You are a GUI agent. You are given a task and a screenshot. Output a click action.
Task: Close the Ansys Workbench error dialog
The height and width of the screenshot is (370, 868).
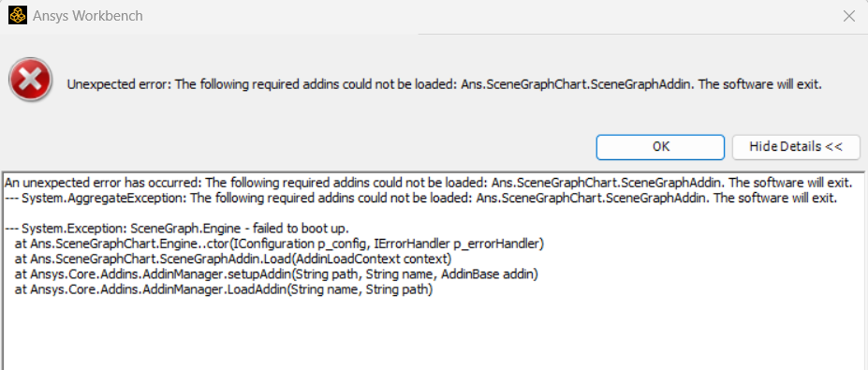pos(848,16)
